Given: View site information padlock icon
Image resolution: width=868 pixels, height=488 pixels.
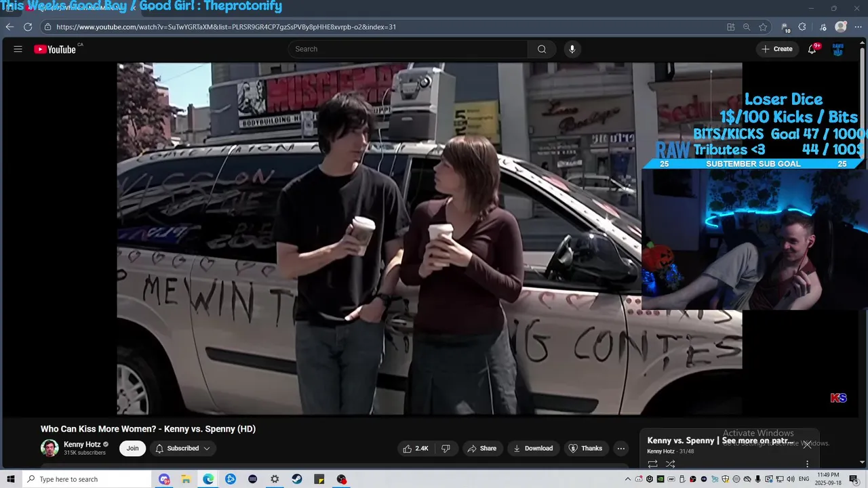Looking at the screenshot, I should [x=47, y=27].
